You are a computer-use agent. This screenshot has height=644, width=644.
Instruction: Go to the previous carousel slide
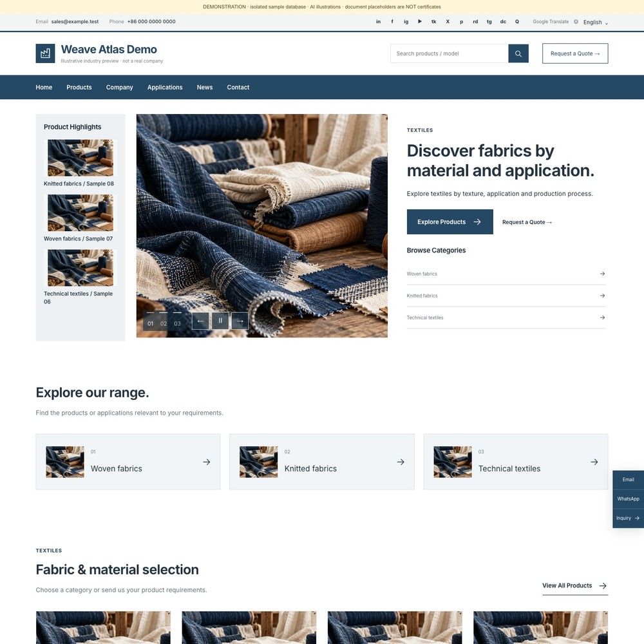pyautogui.click(x=200, y=321)
